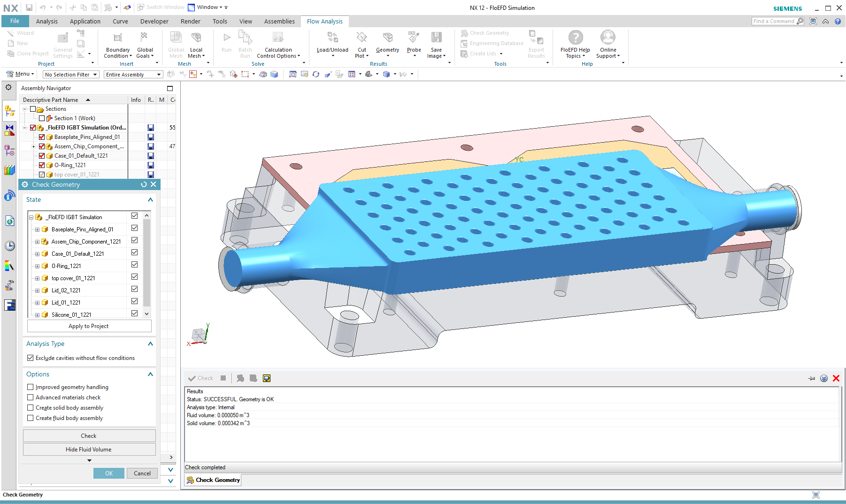Open Calculation Control Options
Screen dimensions: 846x504
coord(278,46)
